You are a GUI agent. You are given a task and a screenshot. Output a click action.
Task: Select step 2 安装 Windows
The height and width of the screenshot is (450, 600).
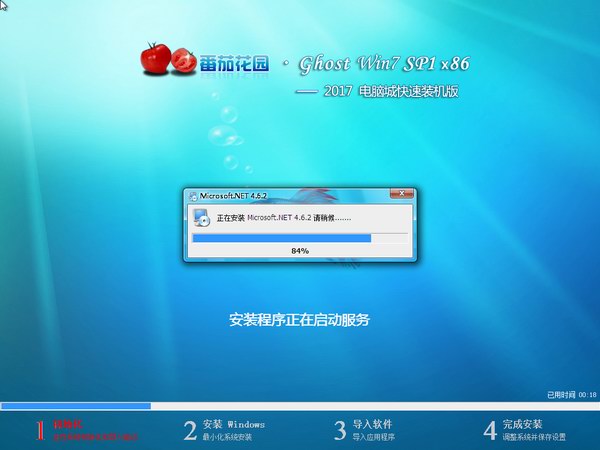tap(224, 430)
